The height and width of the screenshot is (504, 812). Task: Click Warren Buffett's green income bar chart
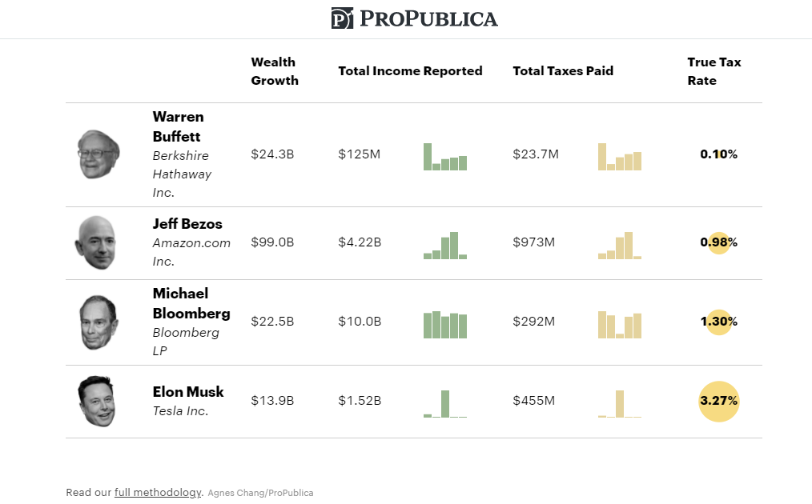[444, 157]
